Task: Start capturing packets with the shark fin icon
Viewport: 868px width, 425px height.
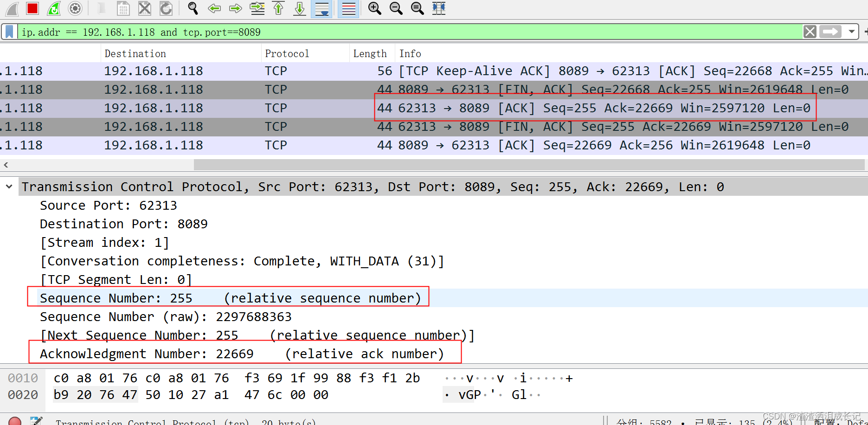Action: [12, 8]
